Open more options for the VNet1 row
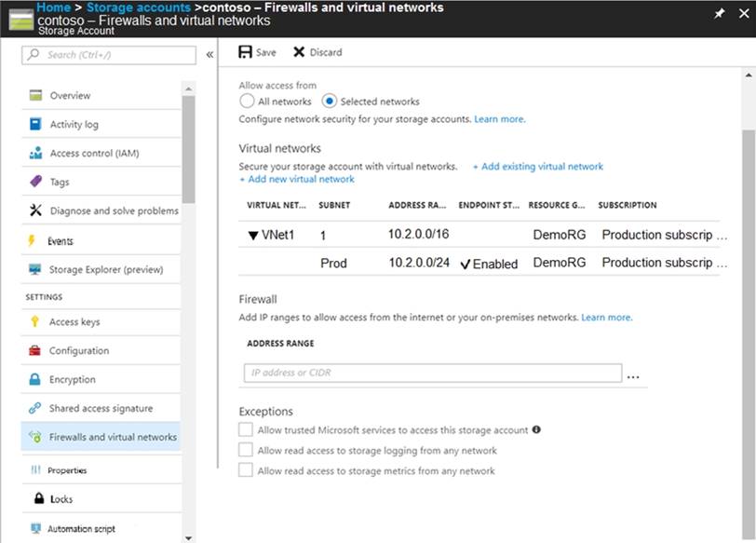Viewport: 756px width, 543px height. (722, 238)
